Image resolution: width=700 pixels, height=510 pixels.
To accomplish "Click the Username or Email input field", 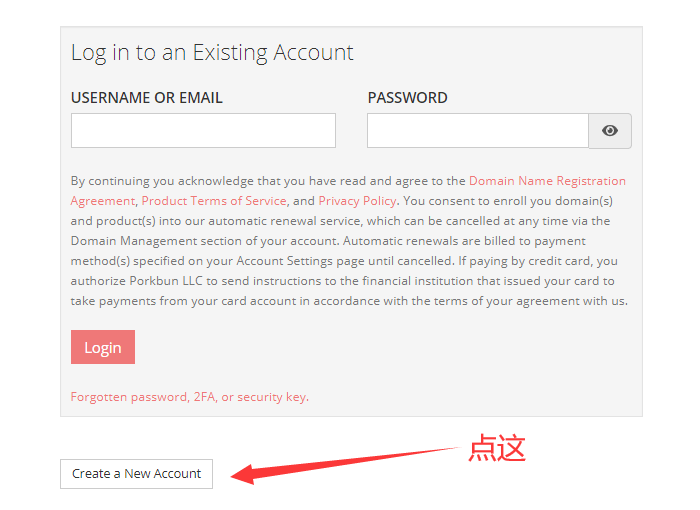I will click(x=203, y=131).
